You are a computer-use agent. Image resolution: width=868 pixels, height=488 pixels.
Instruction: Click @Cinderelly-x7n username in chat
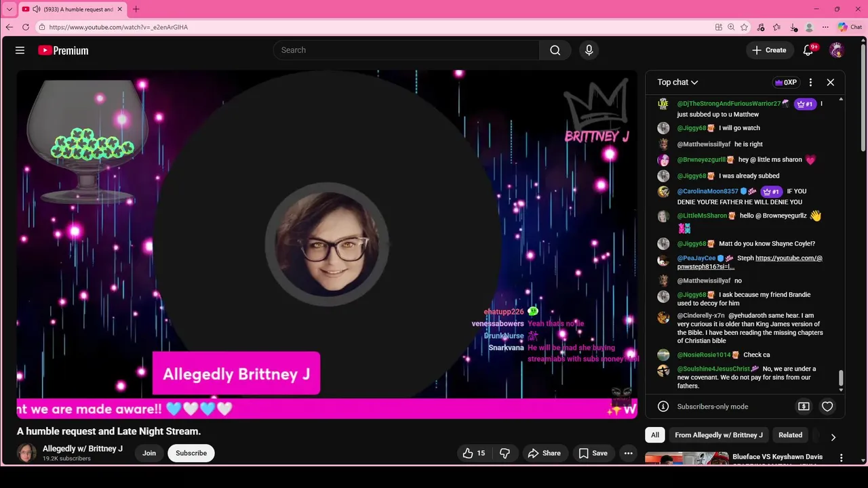(x=701, y=316)
